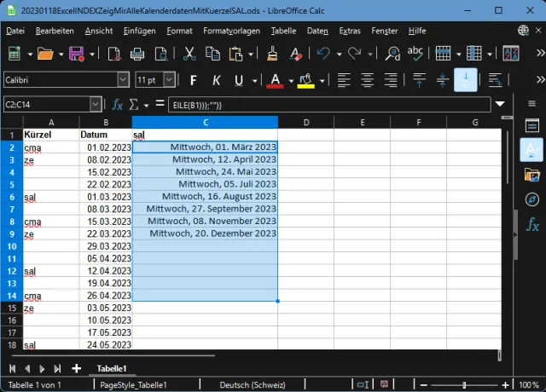The height and width of the screenshot is (392, 546).
Task: Select the Tabelle1 sheet tab
Action: 112,368
